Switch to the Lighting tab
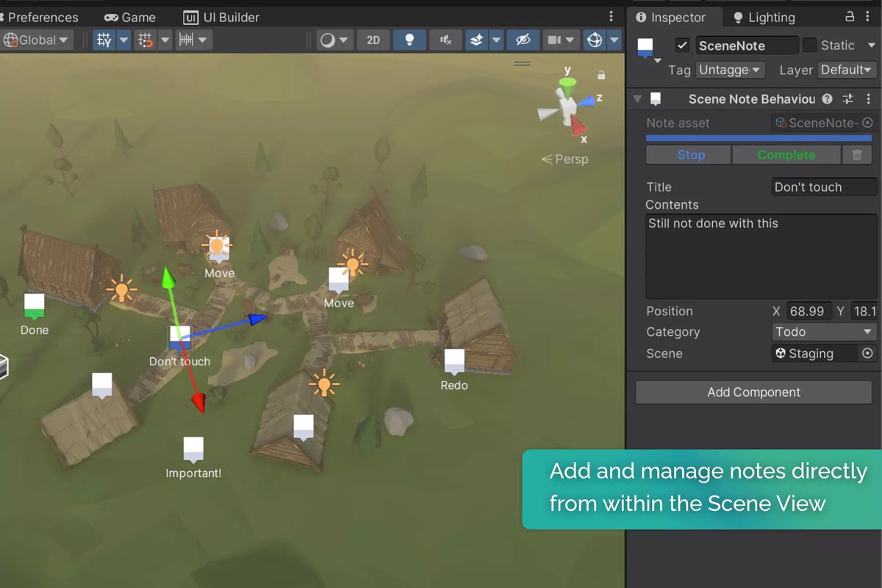 tap(764, 17)
